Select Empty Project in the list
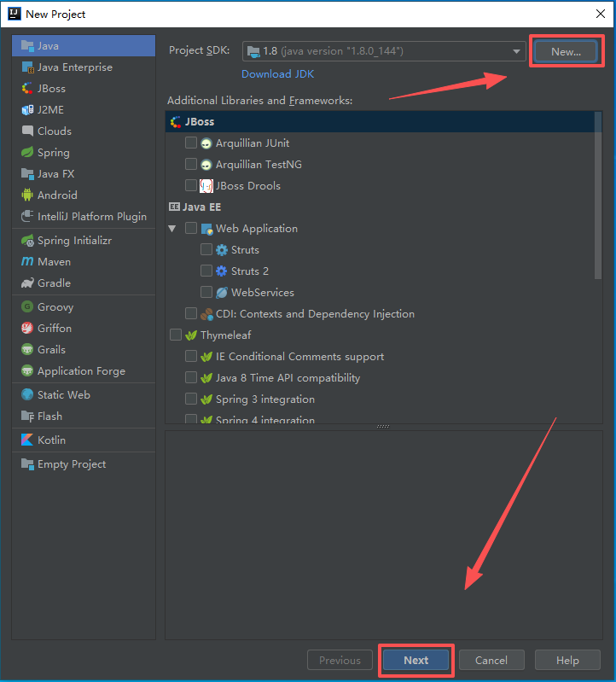616x682 pixels. tap(84, 464)
